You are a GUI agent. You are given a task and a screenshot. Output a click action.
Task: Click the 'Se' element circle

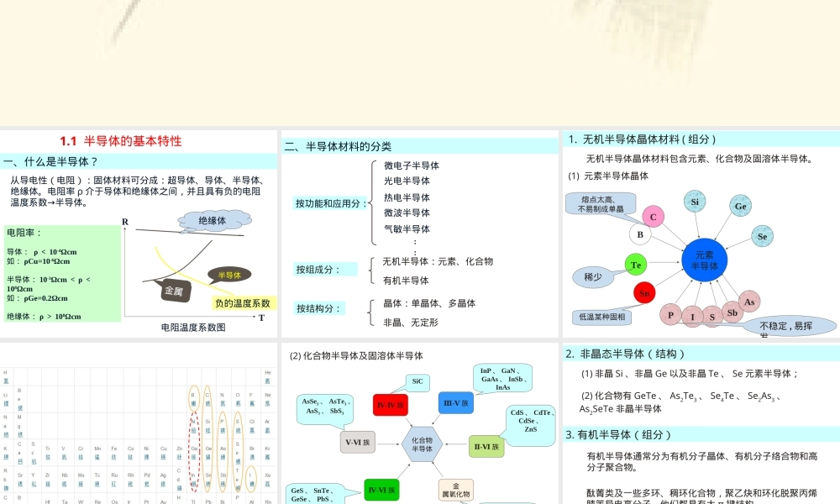coord(763,236)
